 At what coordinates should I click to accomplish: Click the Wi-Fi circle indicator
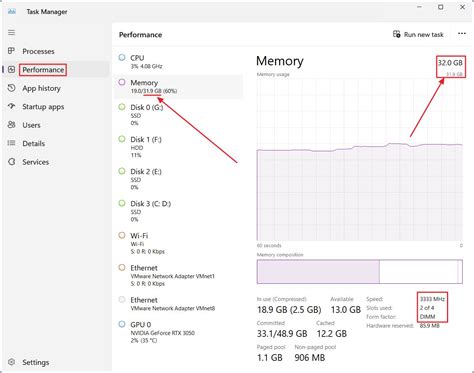pyautogui.click(x=122, y=235)
